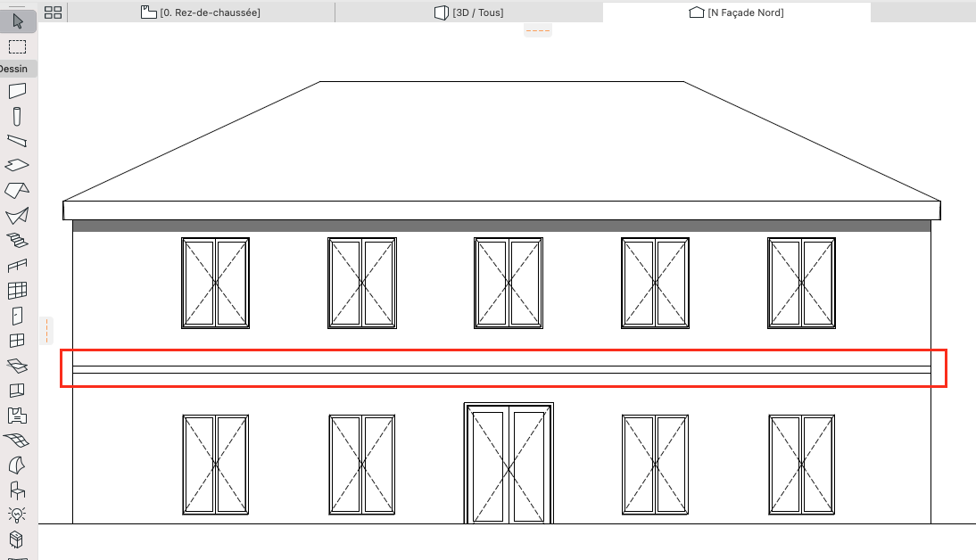Select the Morph tool

click(18, 465)
